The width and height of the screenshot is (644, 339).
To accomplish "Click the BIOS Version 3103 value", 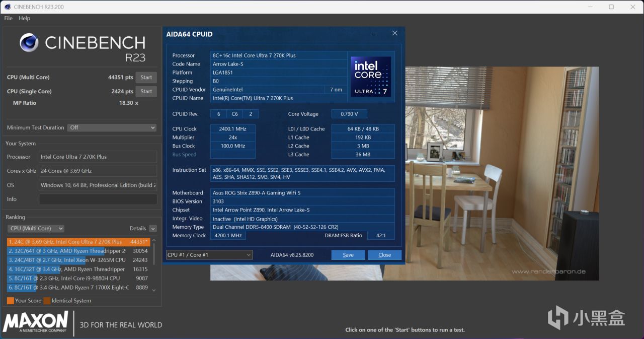I will [302, 201].
